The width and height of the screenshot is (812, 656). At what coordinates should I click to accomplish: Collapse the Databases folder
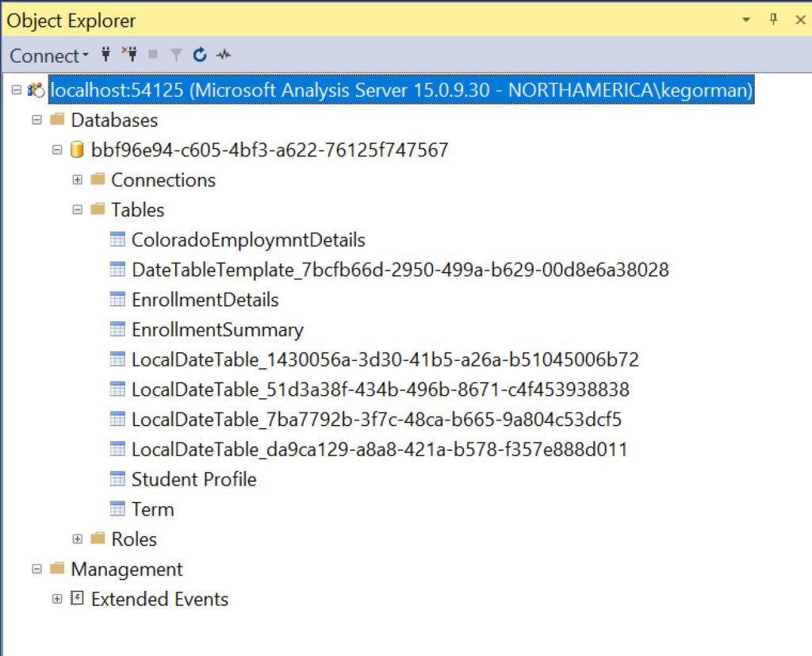click(36, 120)
